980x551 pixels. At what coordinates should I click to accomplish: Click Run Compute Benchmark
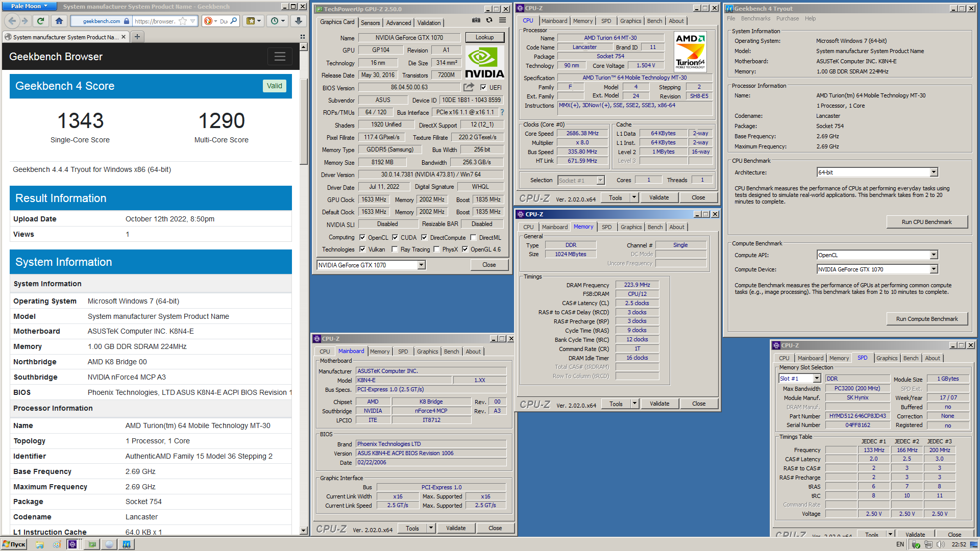coord(926,319)
